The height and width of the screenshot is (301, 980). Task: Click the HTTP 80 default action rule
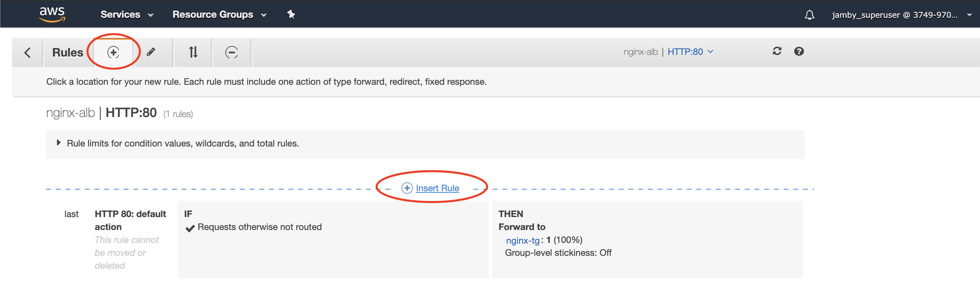130,220
